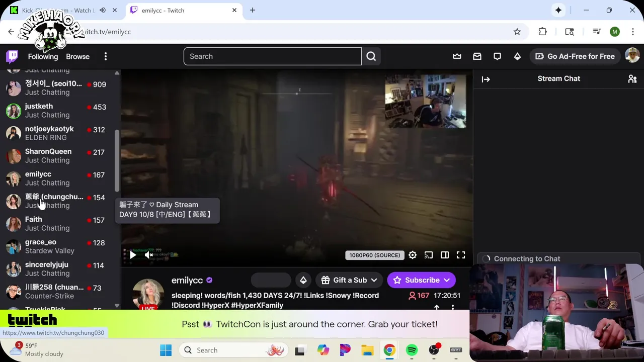This screenshot has width=644, height=362.
Task: Collapse the Stream Chat panel
Action: tap(486, 79)
